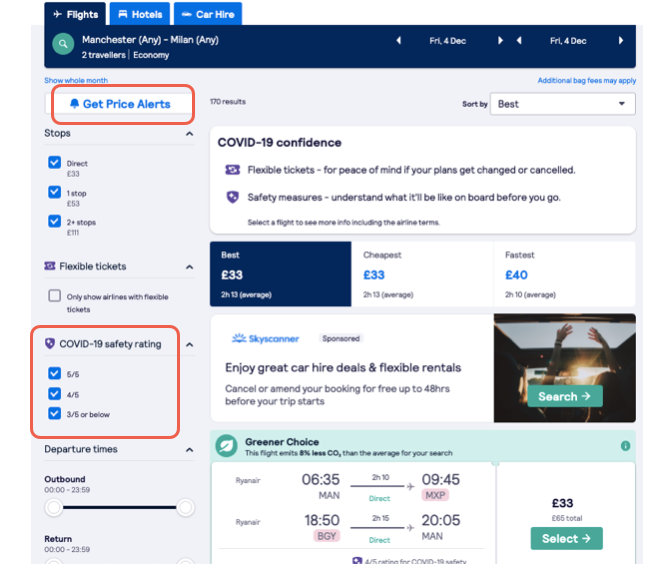The height and width of the screenshot is (580, 663).
Task: Enable only airlines with flexible tickets
Action: [55, 295]
